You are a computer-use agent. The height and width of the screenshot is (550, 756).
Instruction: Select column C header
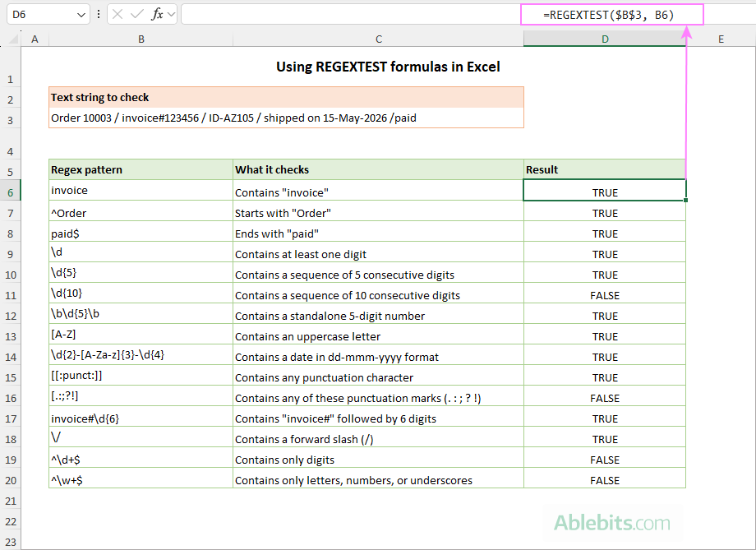coord(379,39)
